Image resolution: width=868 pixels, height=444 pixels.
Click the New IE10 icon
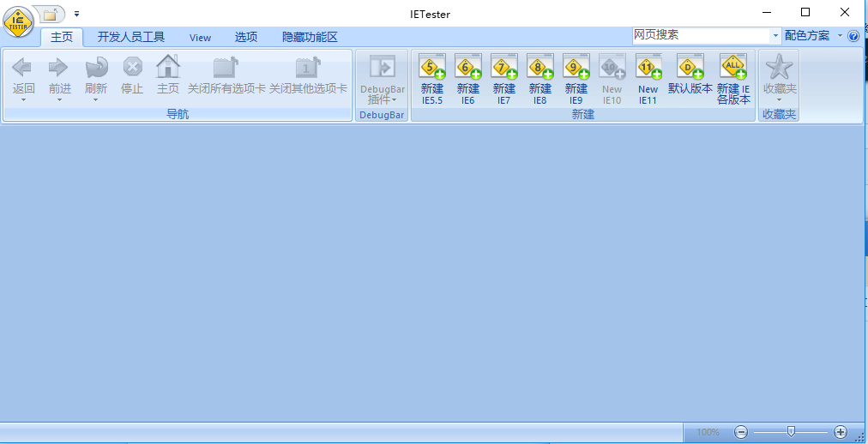click(612, 67)
